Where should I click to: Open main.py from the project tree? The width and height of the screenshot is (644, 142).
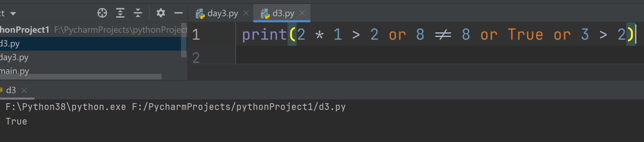pyautogui.click(x=14, y=71)
